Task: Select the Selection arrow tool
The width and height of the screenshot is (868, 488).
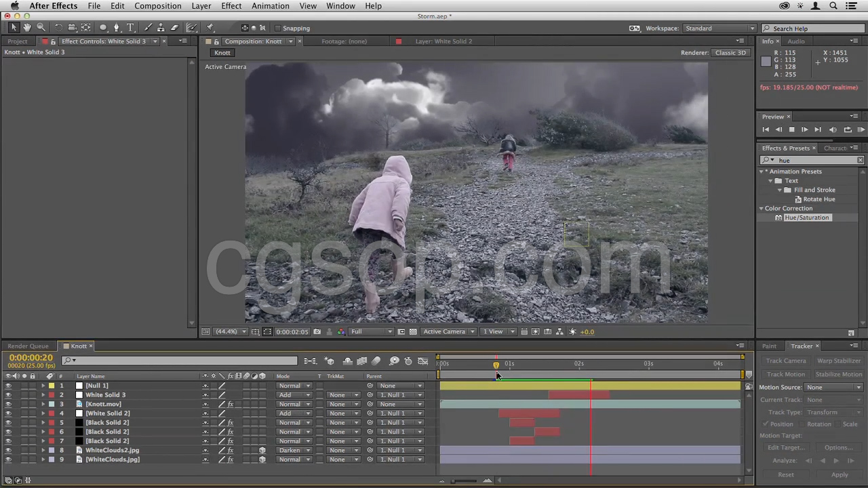Action: tap(14, 28)
